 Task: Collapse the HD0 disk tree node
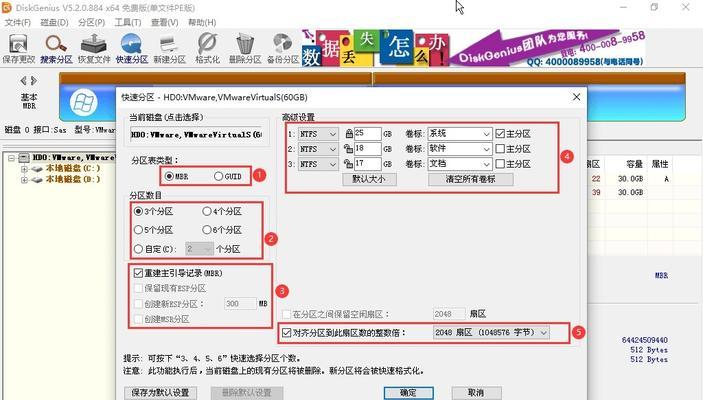click(x=12, y=158)
